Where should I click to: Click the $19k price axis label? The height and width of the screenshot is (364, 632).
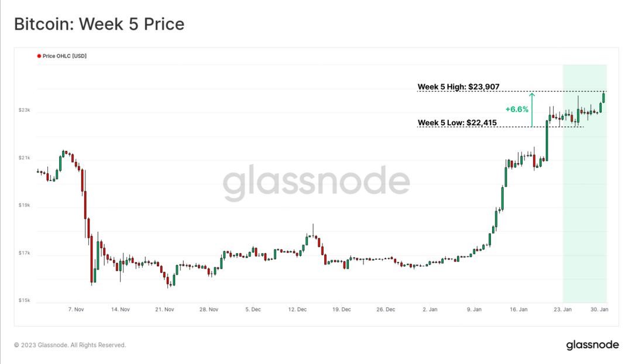click(24, 205)
